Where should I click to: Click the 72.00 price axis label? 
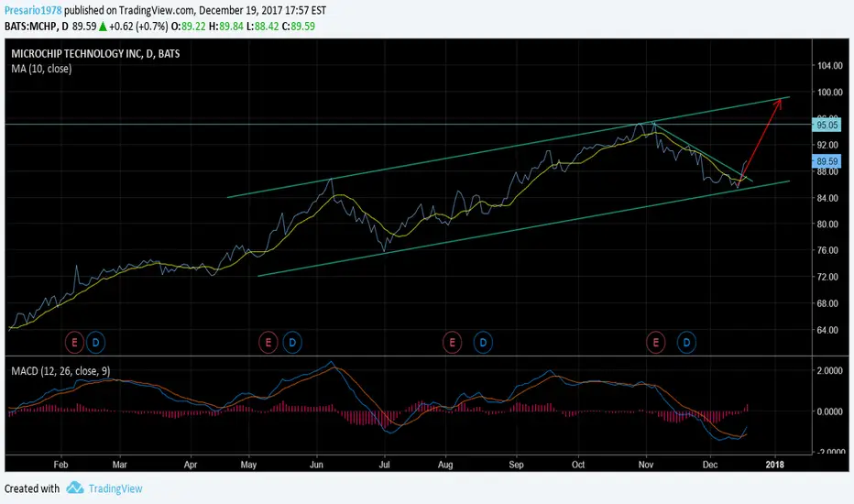[x=827, y=277]
